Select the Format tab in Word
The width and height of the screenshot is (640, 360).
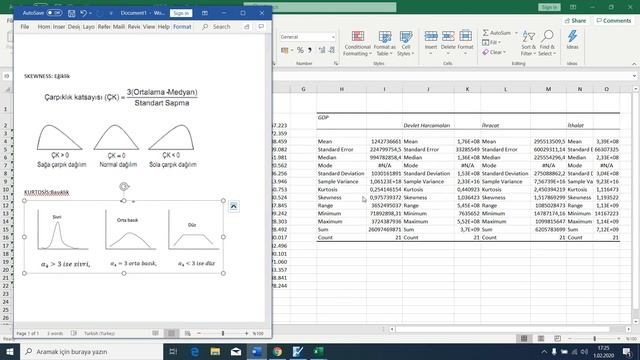[182, 27]
